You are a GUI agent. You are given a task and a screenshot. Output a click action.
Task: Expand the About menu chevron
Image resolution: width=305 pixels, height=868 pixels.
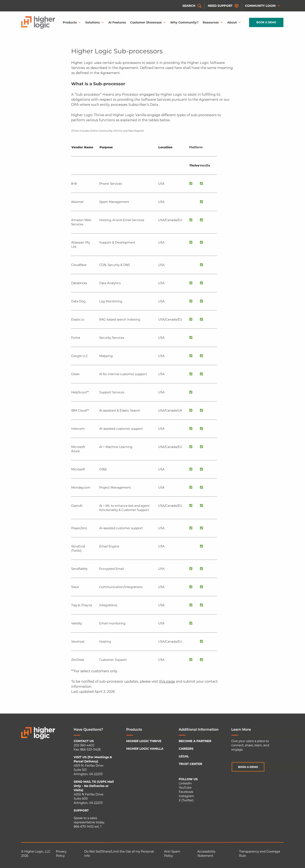tap(240, 23)
